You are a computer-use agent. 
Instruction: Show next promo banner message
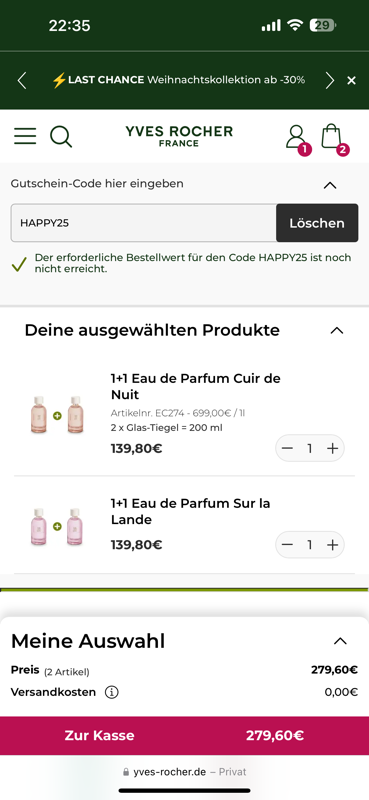tap(330, 81)
